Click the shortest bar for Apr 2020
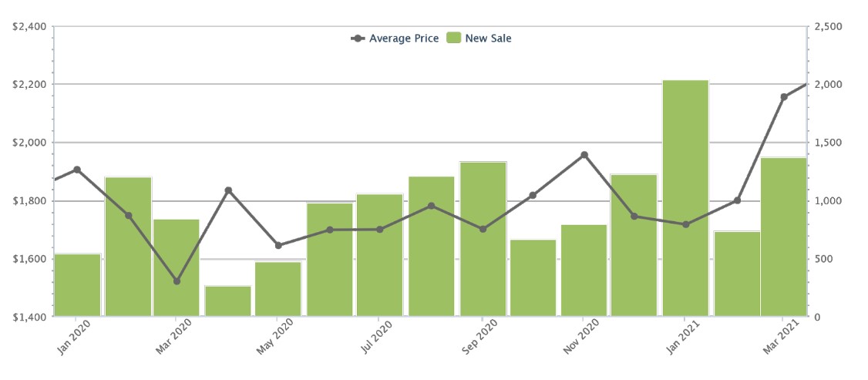 pyautogui.click(x=227, y=301)
